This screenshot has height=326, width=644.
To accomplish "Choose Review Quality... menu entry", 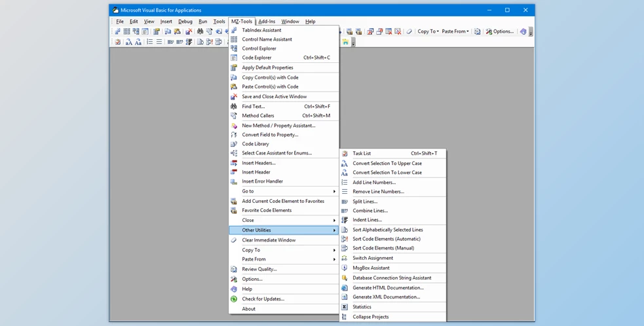I will pos(284,269).
